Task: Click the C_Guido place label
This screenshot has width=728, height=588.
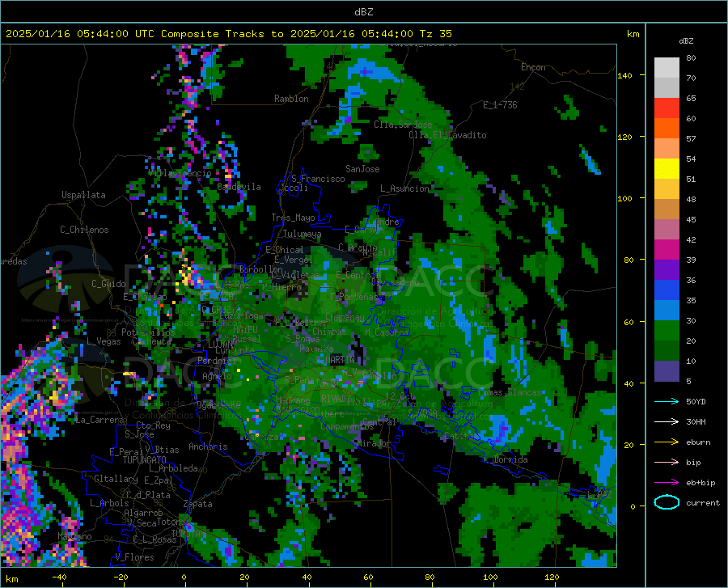Action: [x=108, y=284]
